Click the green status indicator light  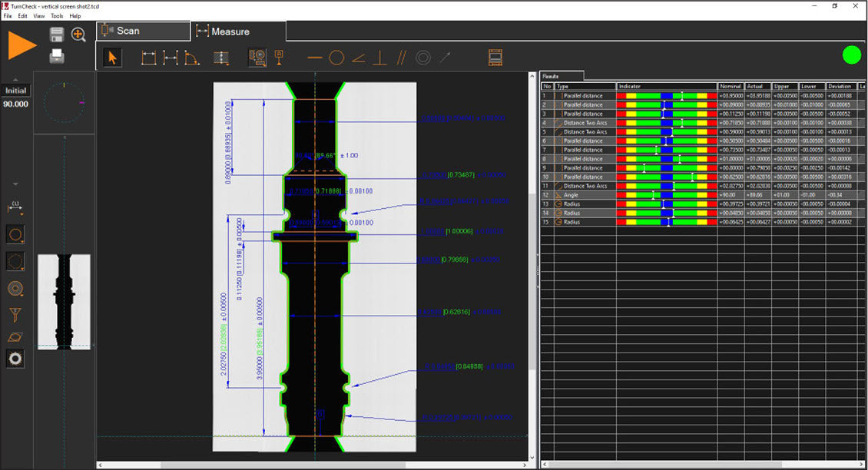click(851, 55)
